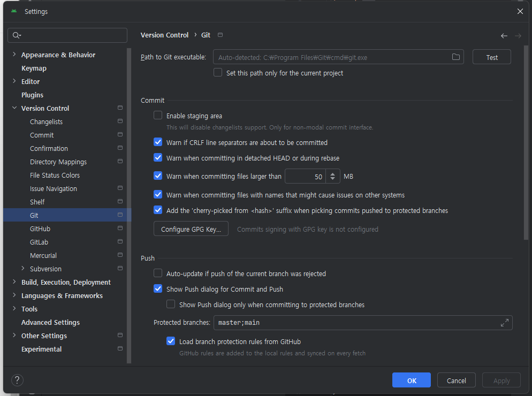The width and height of the screenshot is (532, 396).
Task: Click project icon beside Directory Mappings row
Action: [x=120, y=161]
